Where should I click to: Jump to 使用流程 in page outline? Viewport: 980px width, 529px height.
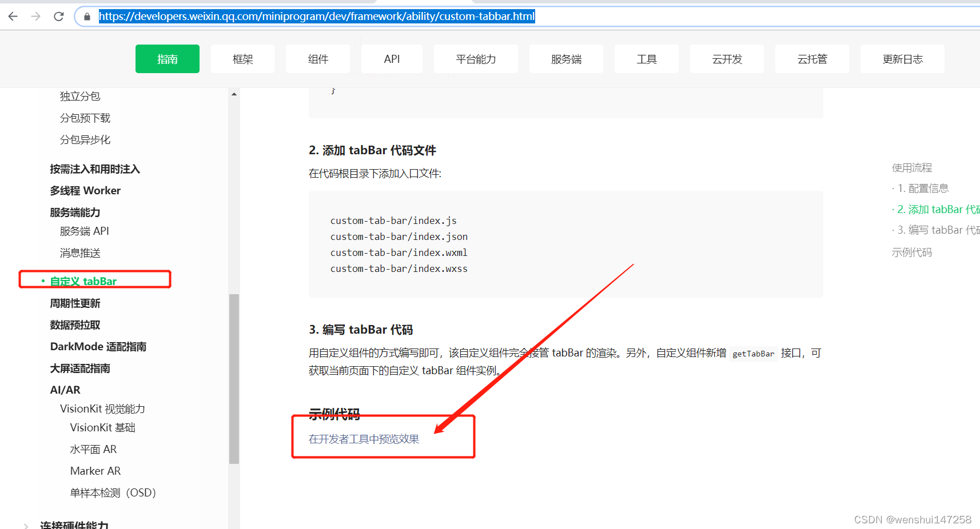tap(912, 167)
